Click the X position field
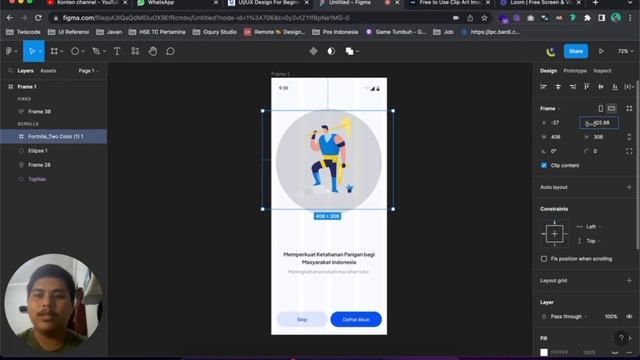 [559, 122]
